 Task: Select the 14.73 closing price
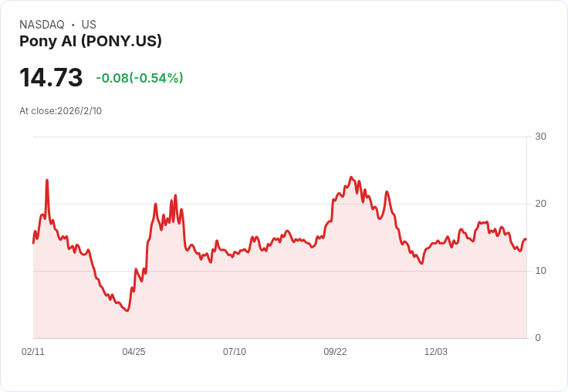click(x=51, y=78)
